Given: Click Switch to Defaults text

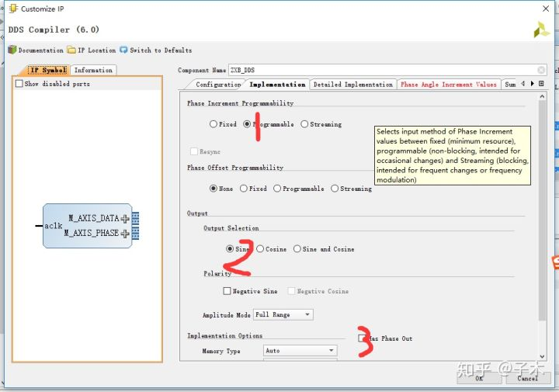Looking at the screenshot, I should (x=161, y=50).
